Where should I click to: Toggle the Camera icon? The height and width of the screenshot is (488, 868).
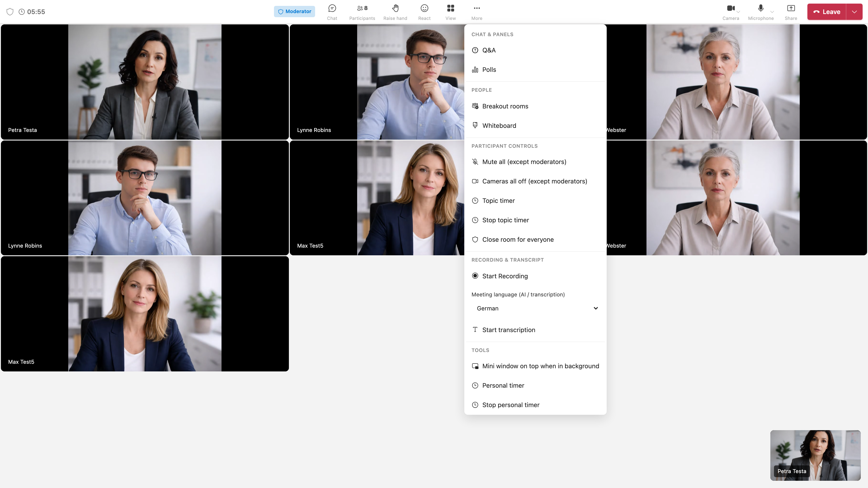pos(731,8)
